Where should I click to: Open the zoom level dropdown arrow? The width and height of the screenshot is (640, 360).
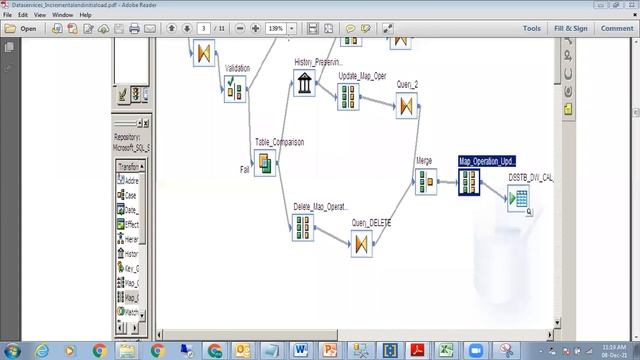tap(291, 29)
